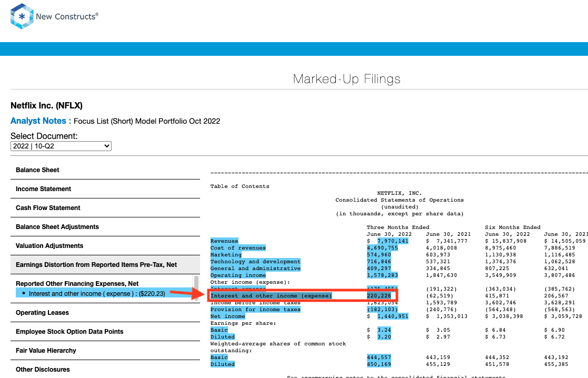Expand Earnings Distortion from Reported Items Pre-Tax
This screenshot has height=378, width=588.
pyautogui.click(x=105, y=265)
